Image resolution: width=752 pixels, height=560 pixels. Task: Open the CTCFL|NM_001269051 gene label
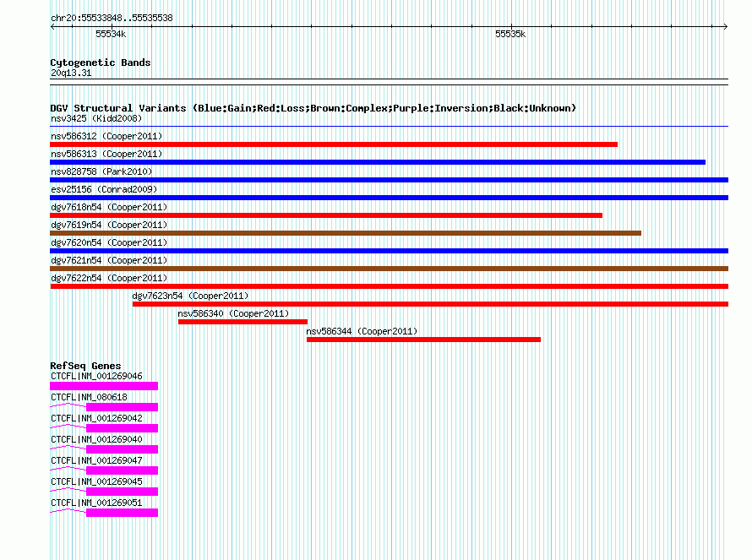pos(96,503)
